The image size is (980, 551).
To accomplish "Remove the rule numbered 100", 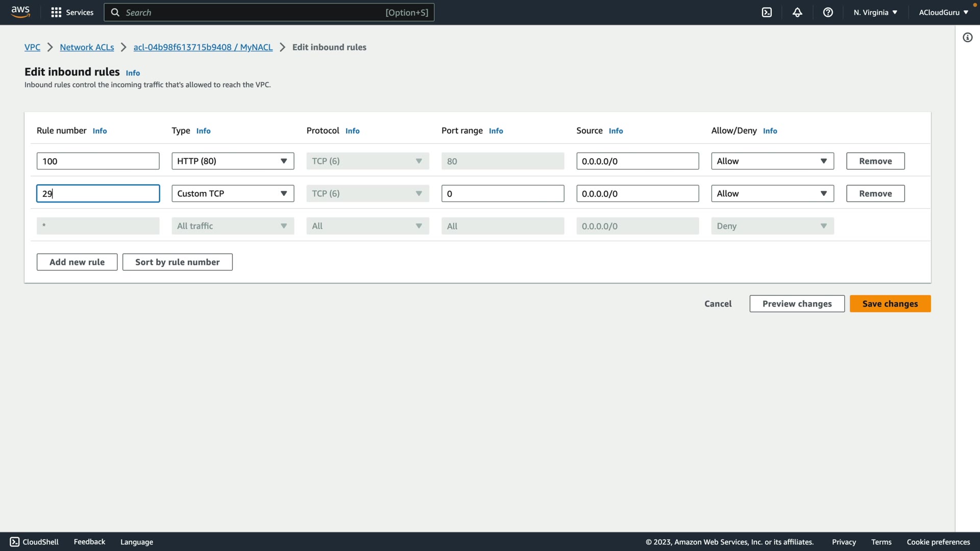I will click(x=875, y=161).
